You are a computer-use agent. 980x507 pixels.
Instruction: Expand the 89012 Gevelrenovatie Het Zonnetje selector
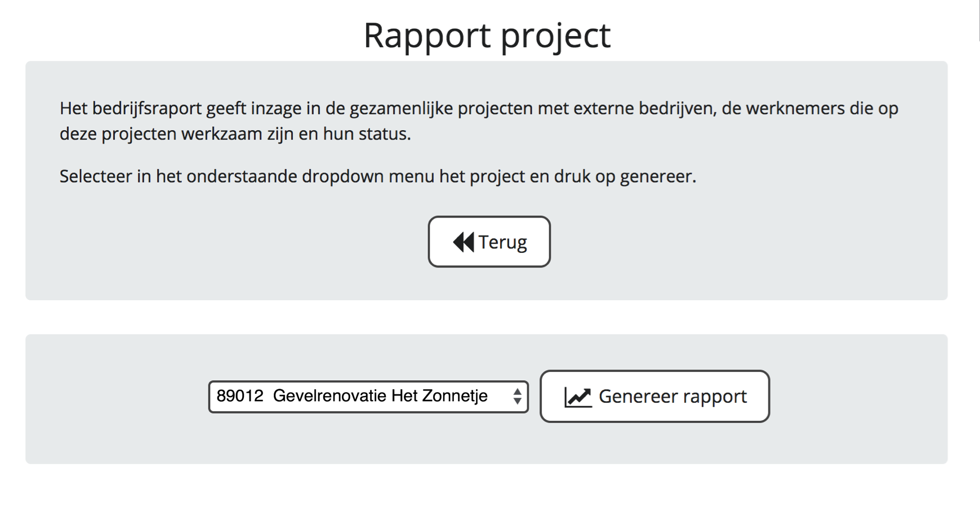point(369,397)
